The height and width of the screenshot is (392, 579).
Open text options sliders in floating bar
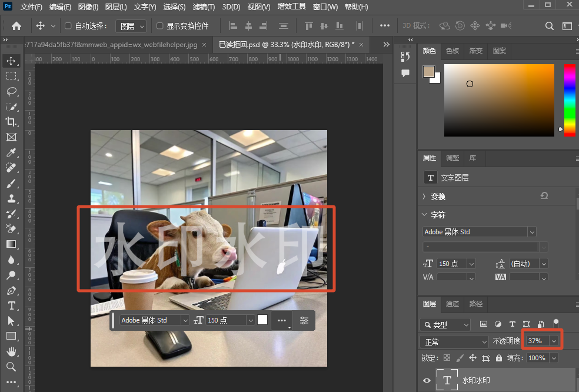click(x=304, y=320)
